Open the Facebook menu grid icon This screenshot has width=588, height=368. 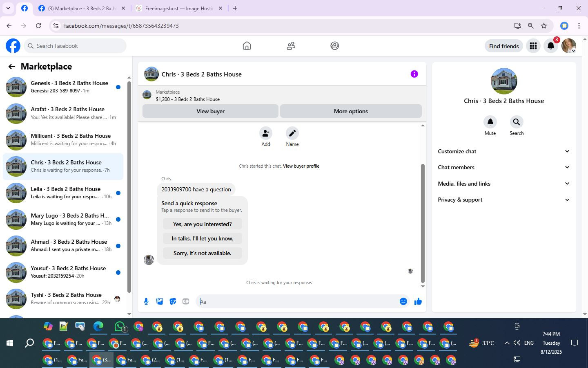pyautogui.click(x=533, y=46)
